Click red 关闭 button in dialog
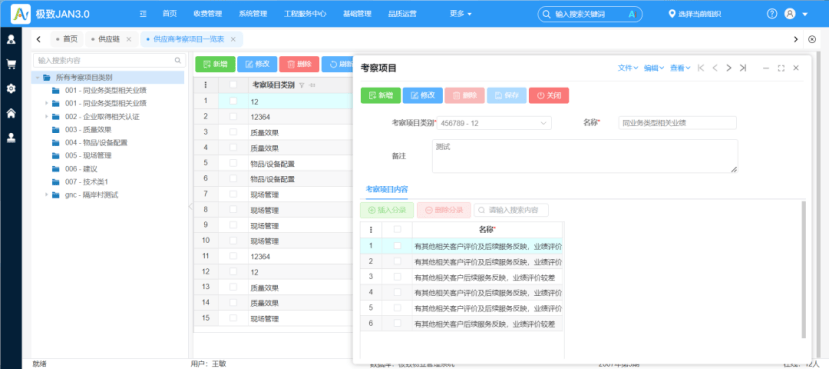Image resolution: width=830 pixels, height=369 pixels. [549, 95]
